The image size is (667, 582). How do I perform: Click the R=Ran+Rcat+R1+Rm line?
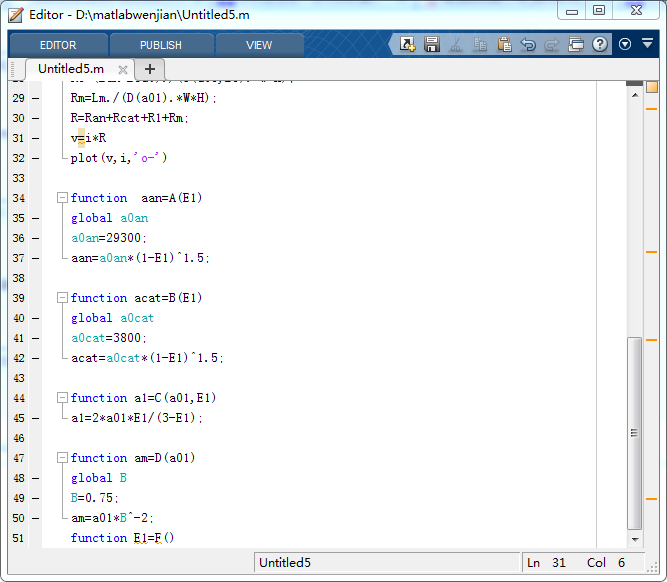pyautogui.click(x=129, y=118)
